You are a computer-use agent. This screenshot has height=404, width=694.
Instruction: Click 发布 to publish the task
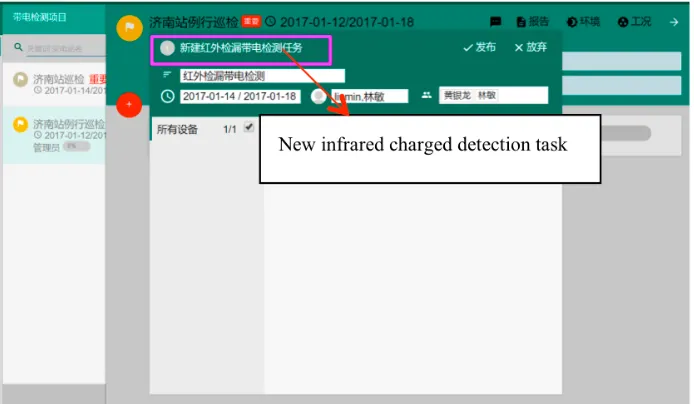point(479,47)
